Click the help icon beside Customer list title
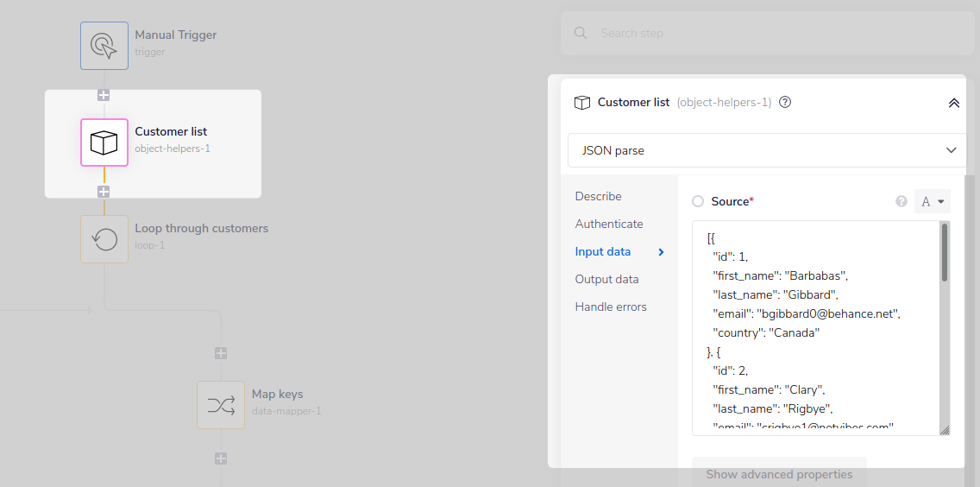 point(785,102)
